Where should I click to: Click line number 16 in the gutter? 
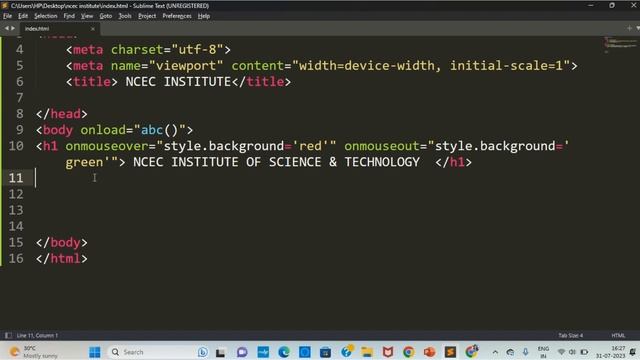pos(16,258)
